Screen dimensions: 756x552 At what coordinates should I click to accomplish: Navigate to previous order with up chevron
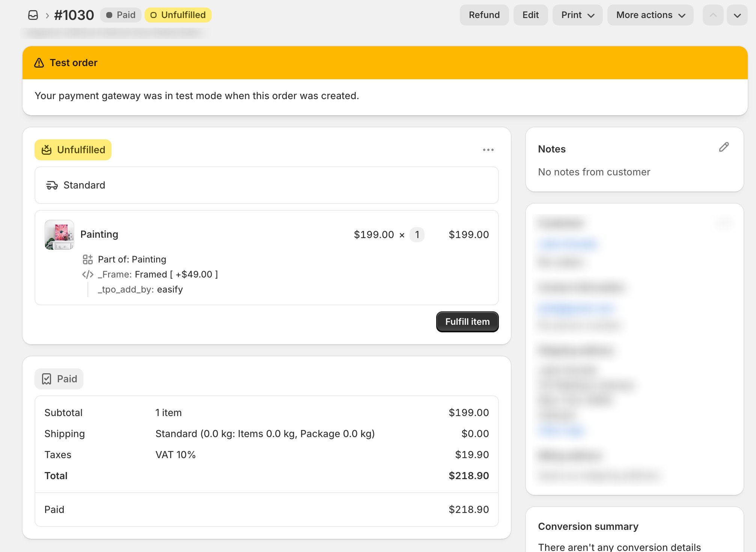click(712, 15)
